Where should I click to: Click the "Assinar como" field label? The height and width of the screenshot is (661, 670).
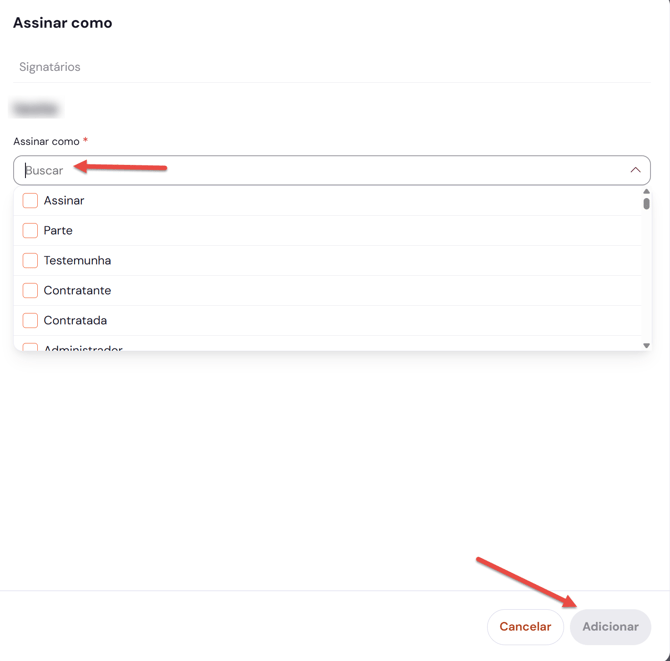coord(46,141)
